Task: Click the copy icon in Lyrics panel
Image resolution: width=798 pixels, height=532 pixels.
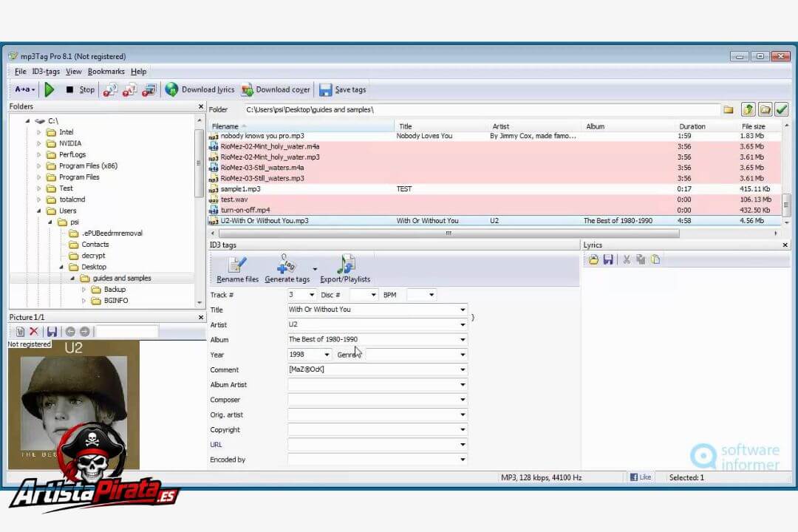Action: pyautogui.click(x=641, y=259)
